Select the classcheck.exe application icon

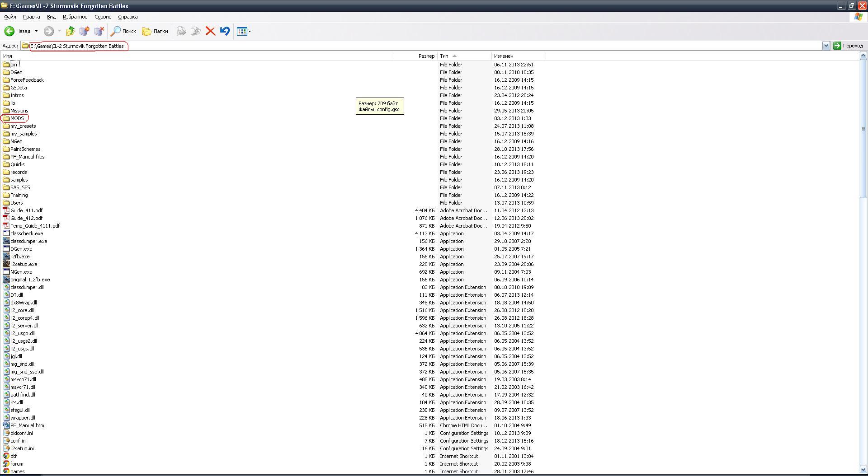tap(6, 233)
